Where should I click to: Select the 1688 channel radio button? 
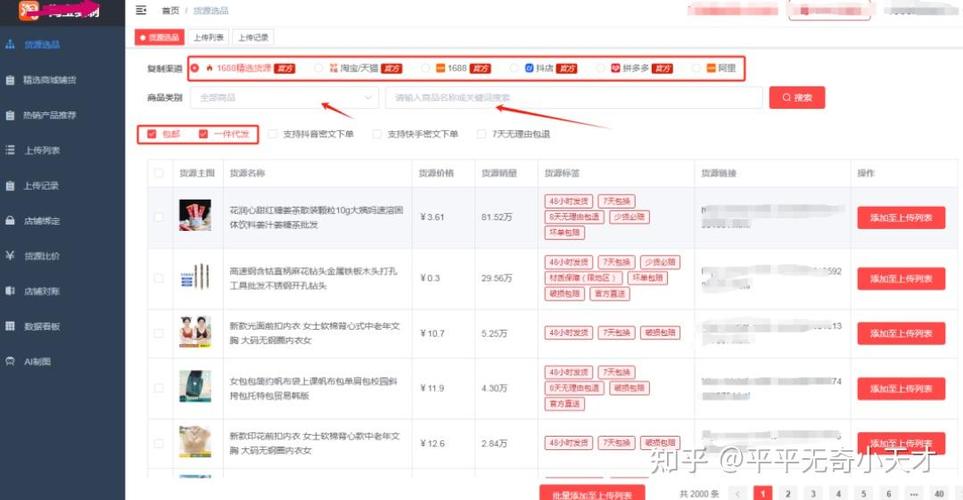pyautogui.click(x=425, y=68)
